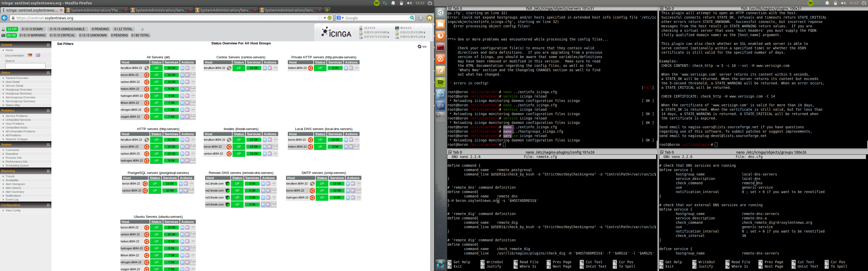Open Scheduling Queue sidebar link
Viewport: 868px width, 271px height.
click(x=17, y=166)
